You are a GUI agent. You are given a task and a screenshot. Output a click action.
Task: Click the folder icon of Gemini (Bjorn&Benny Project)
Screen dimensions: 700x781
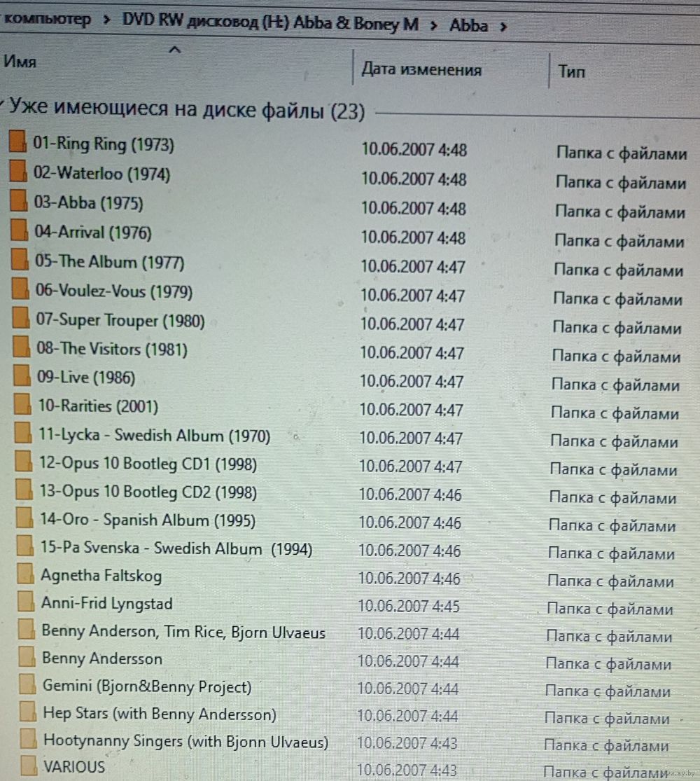pyautogui.click(x=27, y=684)
